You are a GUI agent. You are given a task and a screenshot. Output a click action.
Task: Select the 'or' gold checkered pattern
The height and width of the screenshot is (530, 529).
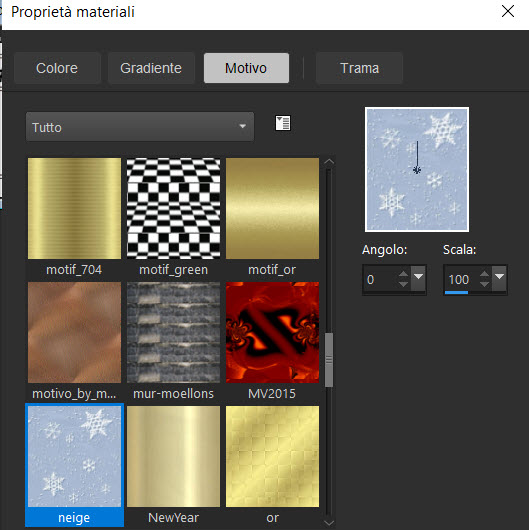(272, 456)
